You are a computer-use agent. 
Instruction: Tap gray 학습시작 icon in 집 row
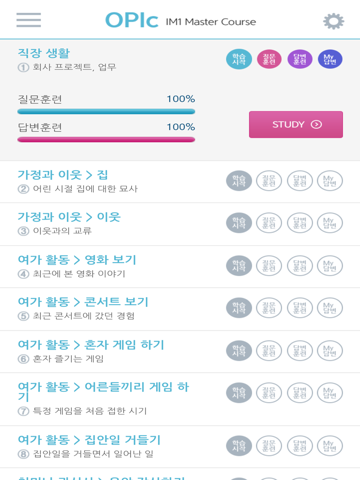coord(239,181)
